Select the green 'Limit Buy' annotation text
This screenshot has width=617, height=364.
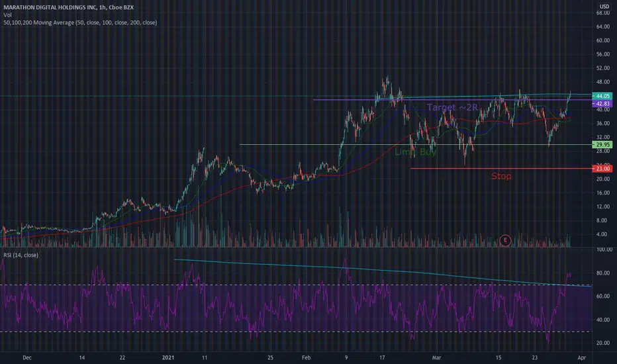(416, 152)
